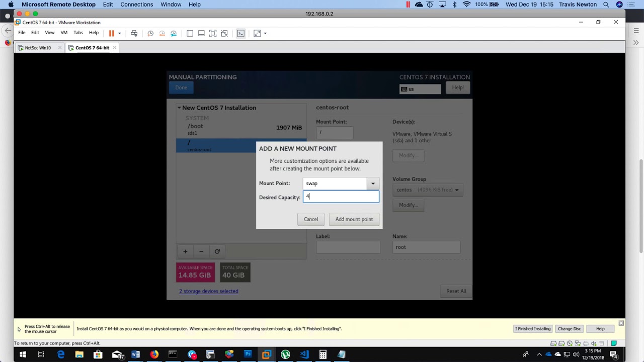Open Firefox from the Windows taskbar

pyautogui.click(x=154, y=354)
